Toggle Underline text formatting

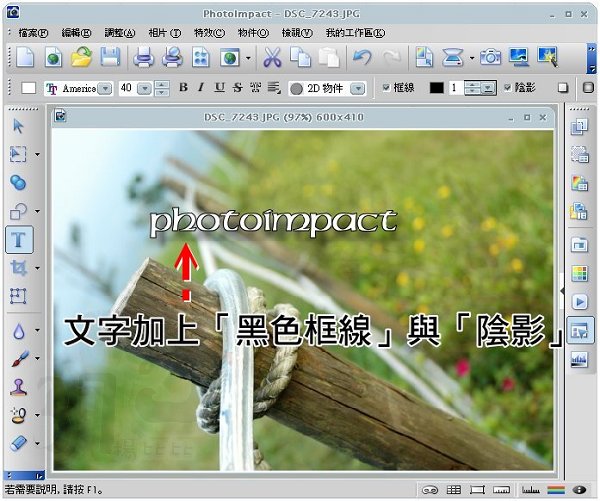point(219,88)
